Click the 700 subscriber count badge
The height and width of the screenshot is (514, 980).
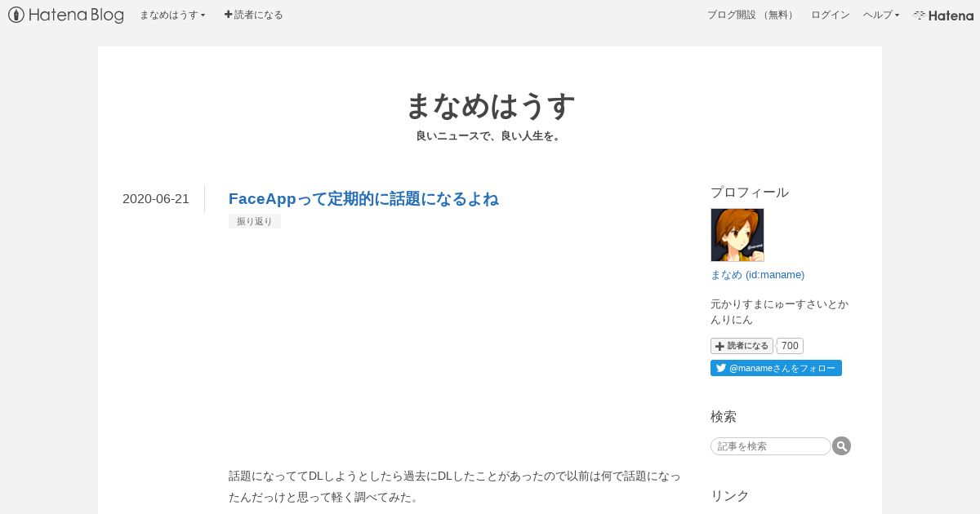tap(790, 346)
